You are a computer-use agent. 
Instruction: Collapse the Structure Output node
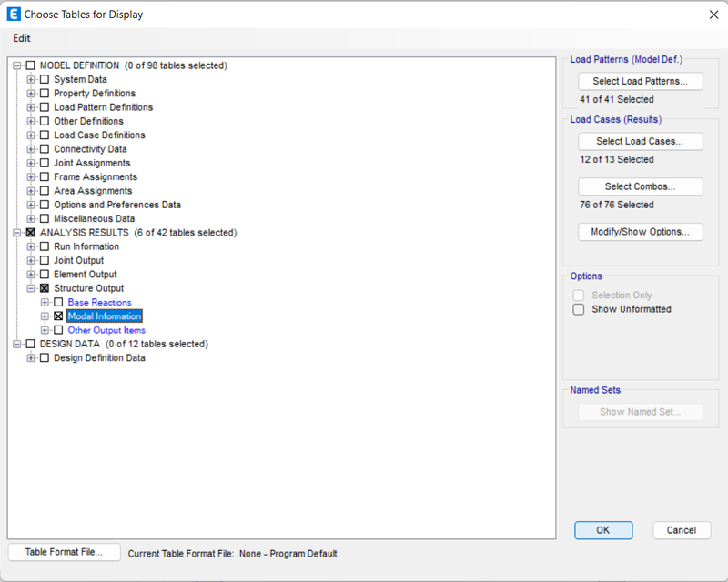point(31,288)
